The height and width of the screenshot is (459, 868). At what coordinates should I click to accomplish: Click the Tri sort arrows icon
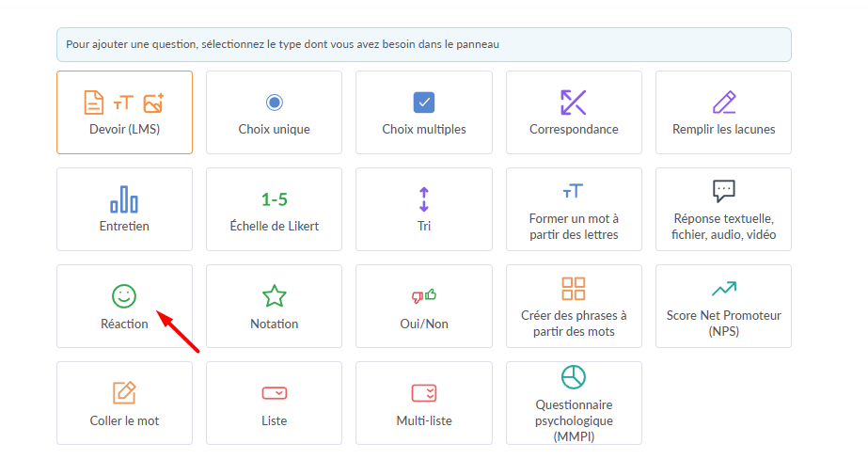coord(424,199)
